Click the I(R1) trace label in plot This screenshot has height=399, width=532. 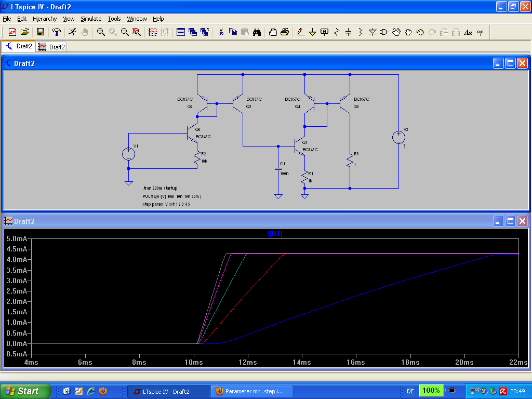tap(275, 234)
